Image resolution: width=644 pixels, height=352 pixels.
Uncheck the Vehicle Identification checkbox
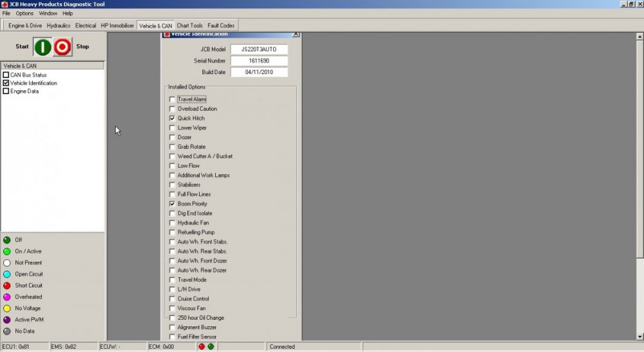point(6,83)
